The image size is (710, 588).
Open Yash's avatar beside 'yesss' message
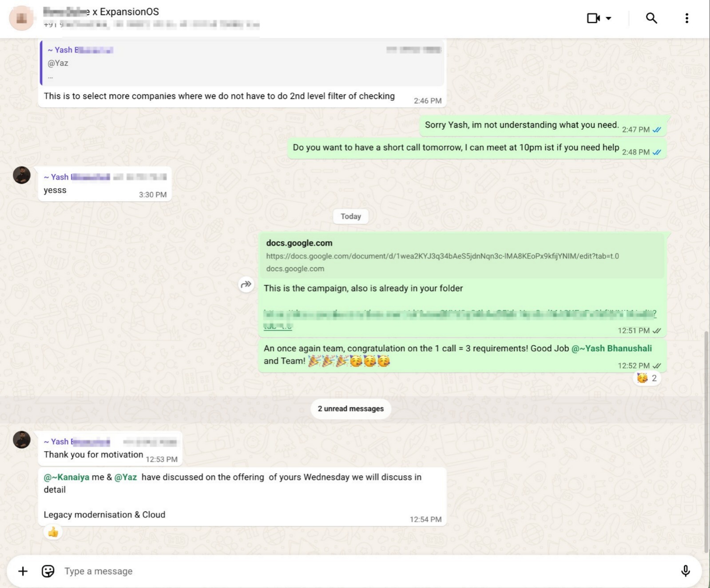21,175
